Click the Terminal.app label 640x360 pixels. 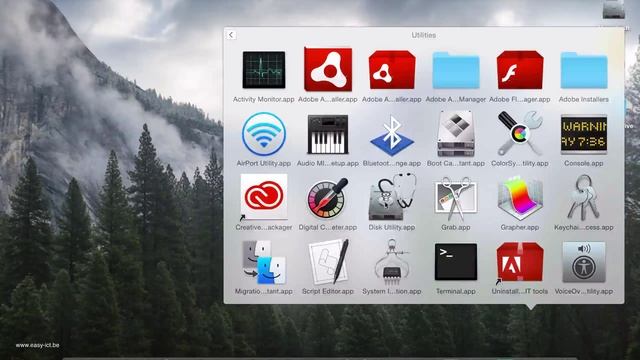(456, 291)
